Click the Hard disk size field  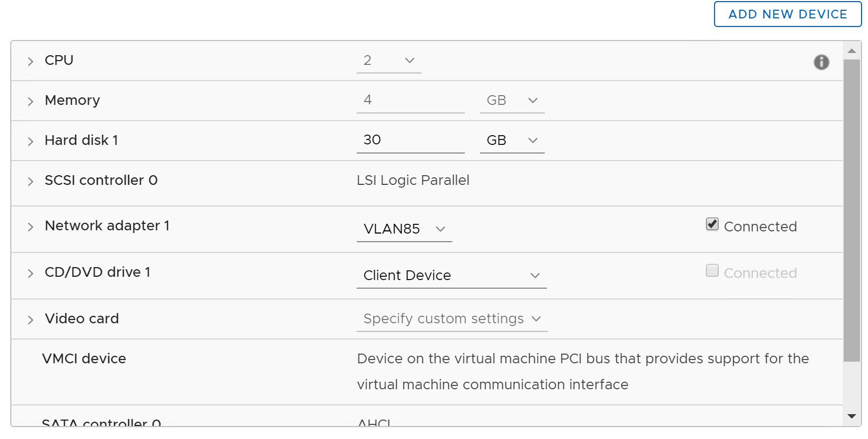click(x=410, y=140)
